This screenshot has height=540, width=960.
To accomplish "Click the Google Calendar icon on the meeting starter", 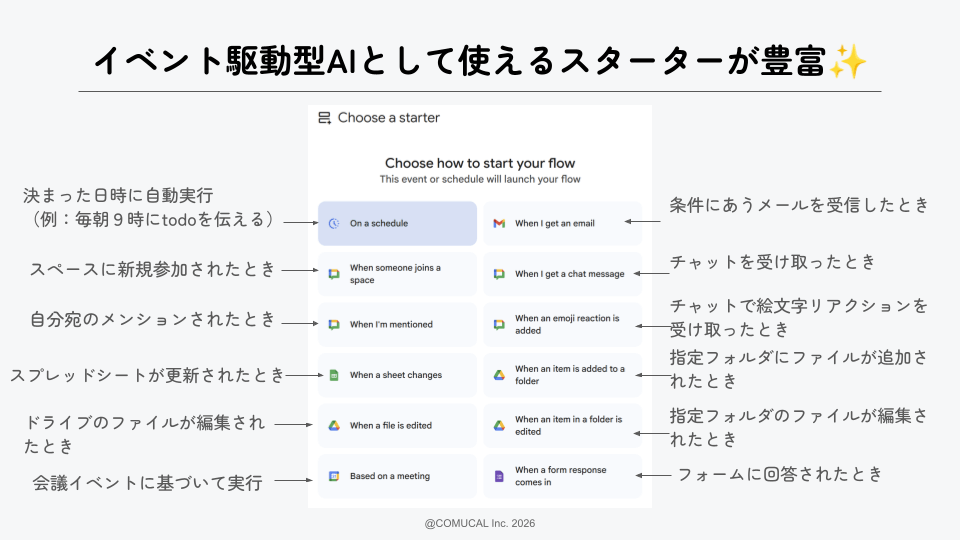I will [x=334, y=476].
